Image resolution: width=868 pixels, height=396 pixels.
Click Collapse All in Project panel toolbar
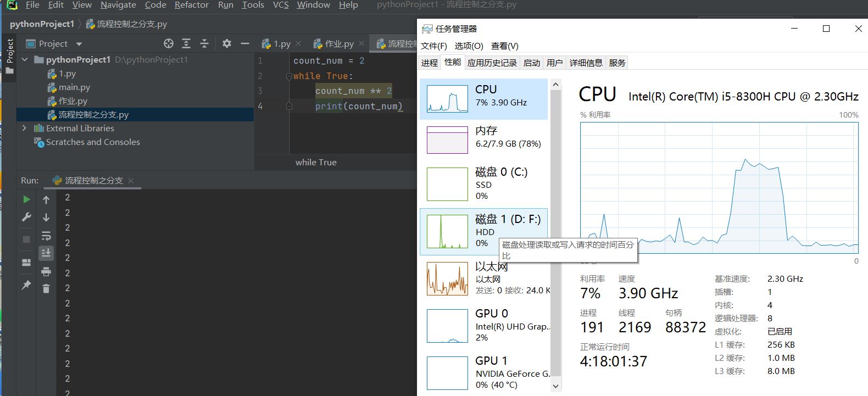[x=204, y=43]
